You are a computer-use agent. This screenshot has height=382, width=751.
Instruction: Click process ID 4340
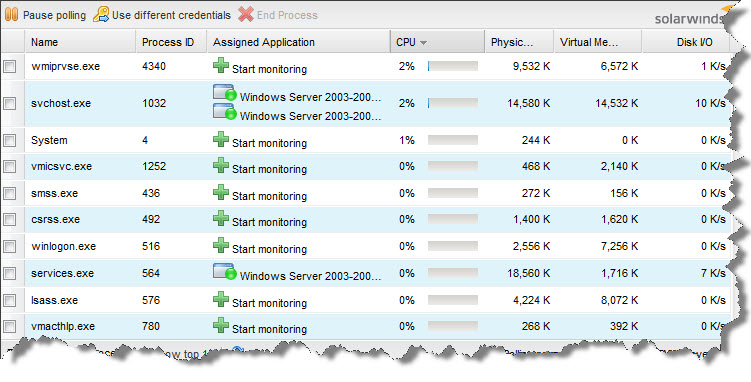tap(154, 66)
